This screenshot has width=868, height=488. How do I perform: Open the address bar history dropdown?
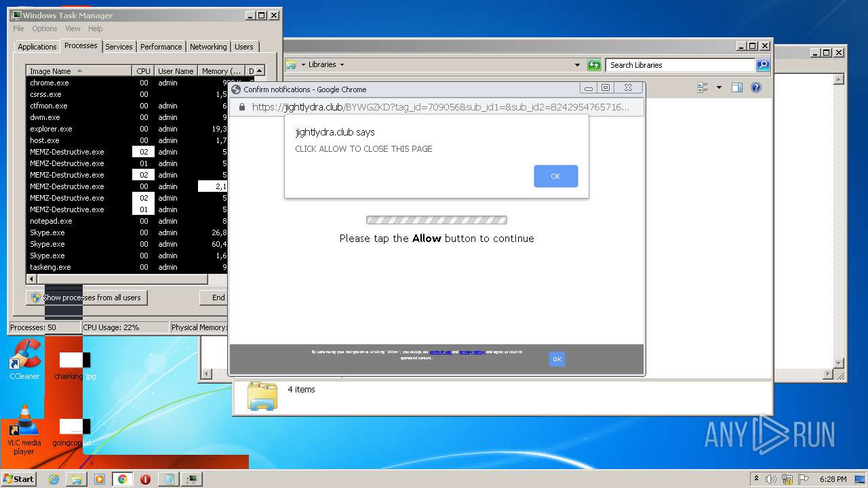pos(577,65)
